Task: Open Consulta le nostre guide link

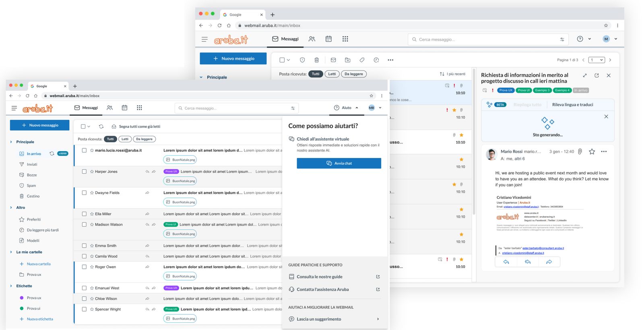Action: pyautogui.click(x=320, y=277)
